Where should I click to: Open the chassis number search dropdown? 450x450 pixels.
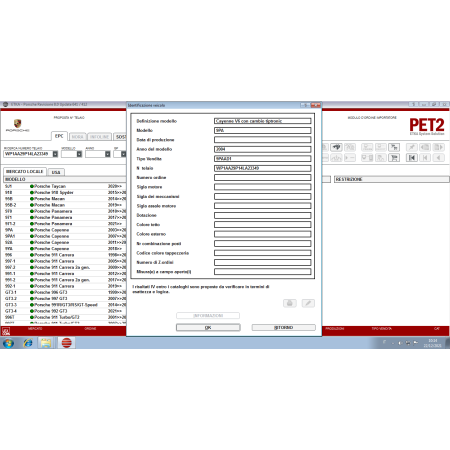click(55, 154)
